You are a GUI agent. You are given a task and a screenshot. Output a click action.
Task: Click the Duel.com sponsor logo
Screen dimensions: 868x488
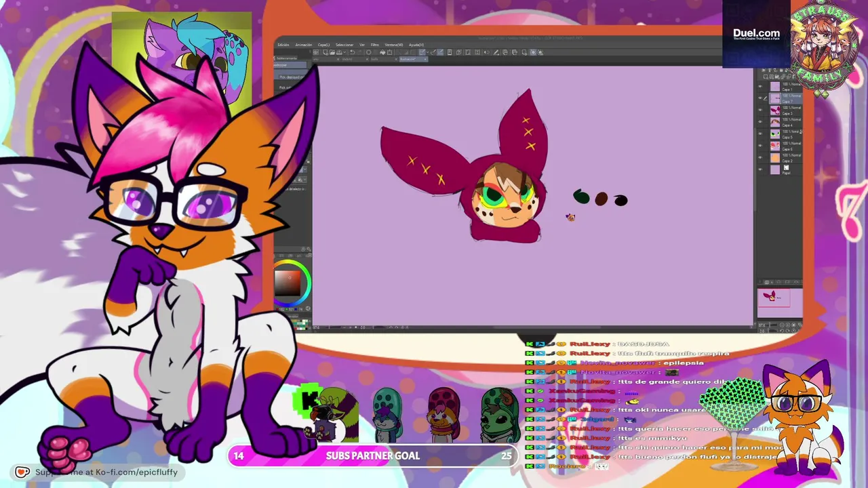(x=756, y=34)
